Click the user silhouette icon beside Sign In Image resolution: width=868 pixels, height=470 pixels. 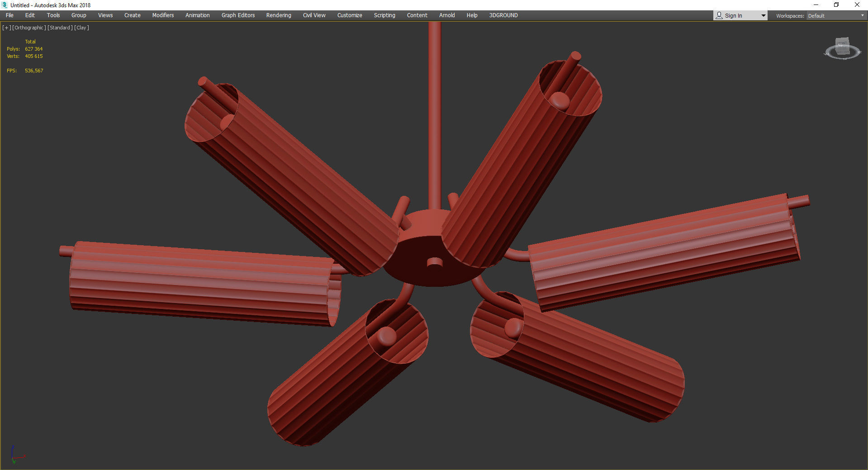(719, 15)
